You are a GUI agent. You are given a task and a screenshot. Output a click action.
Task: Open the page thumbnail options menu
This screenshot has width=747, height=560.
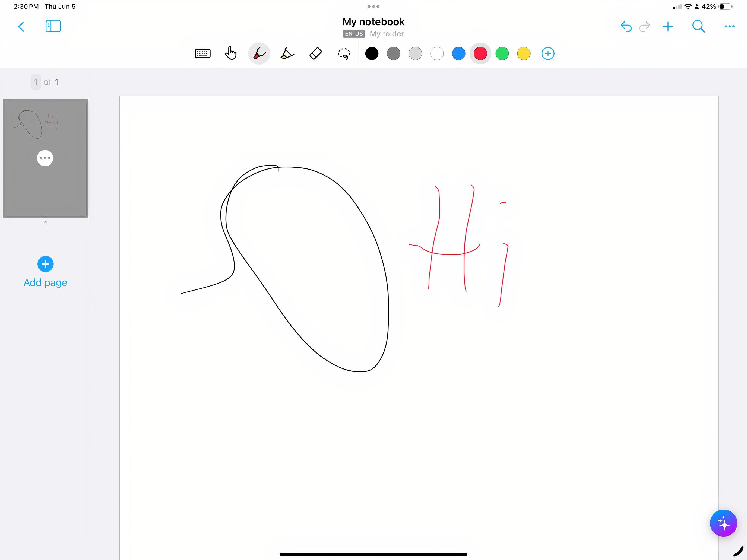tap(45, 158)
